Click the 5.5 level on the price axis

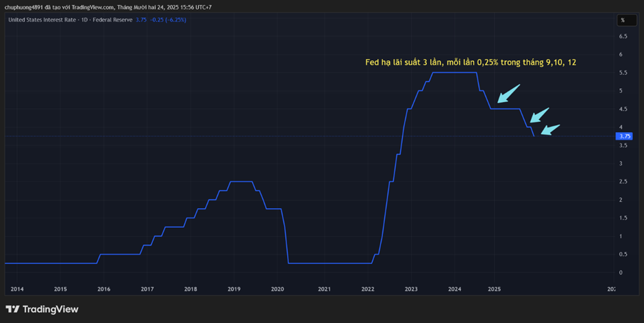(x=623, y=73)
